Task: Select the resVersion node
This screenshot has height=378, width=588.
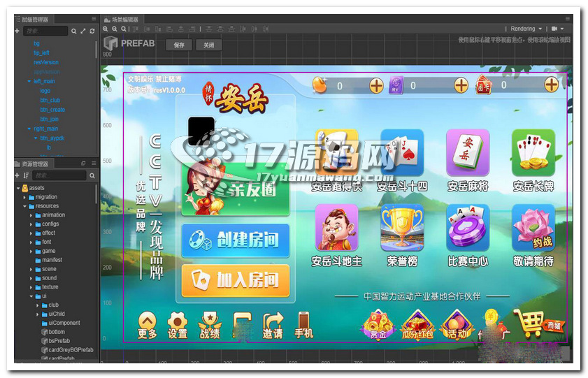Action: pyautogui.click(x=46, y=62)
